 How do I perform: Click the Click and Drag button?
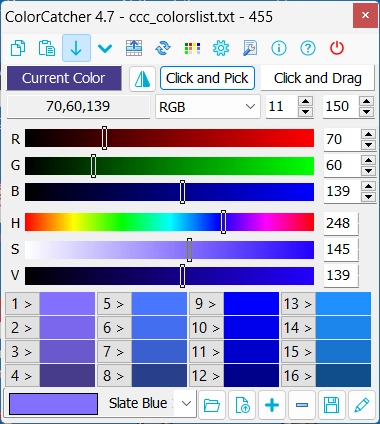tap(318, 78)
